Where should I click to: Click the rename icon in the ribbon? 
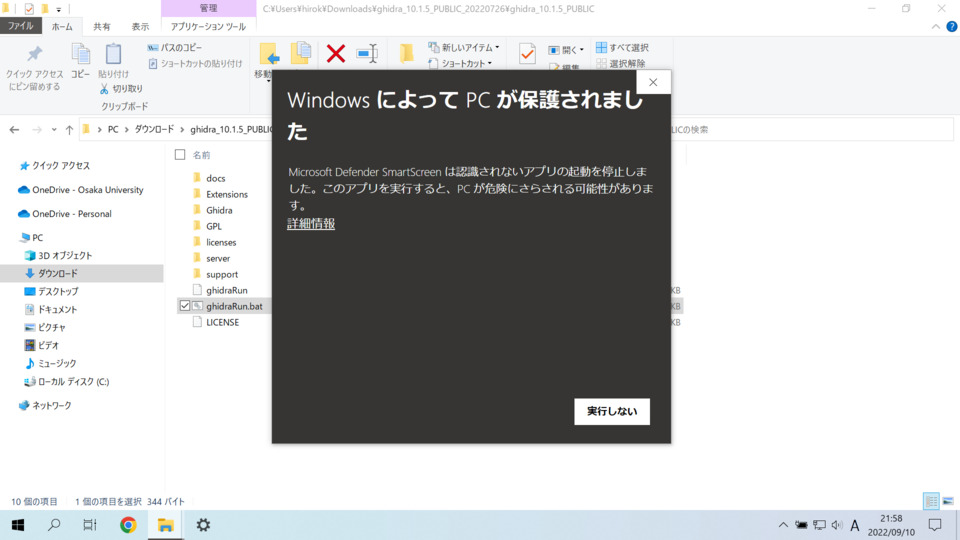coord(367,54)
